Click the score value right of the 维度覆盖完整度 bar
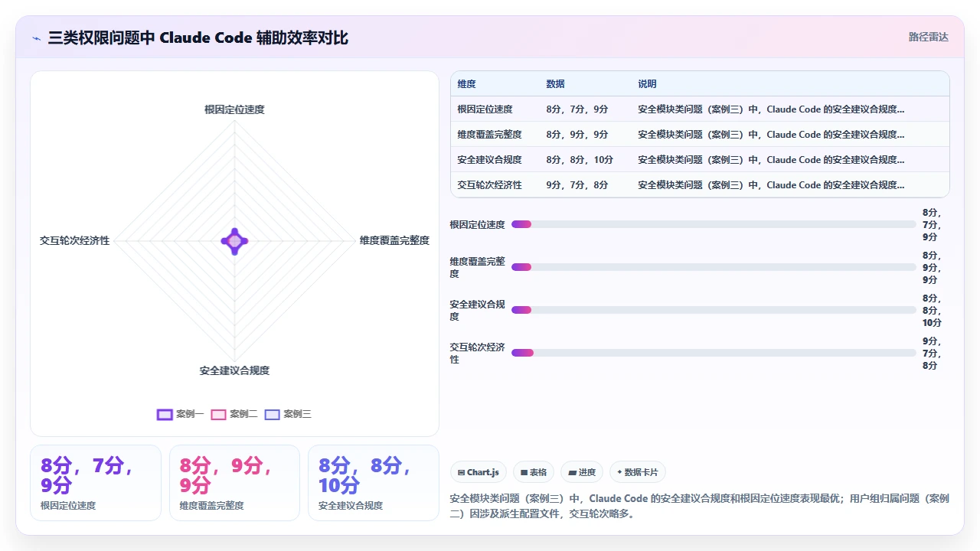 click(x=933, y=267)
